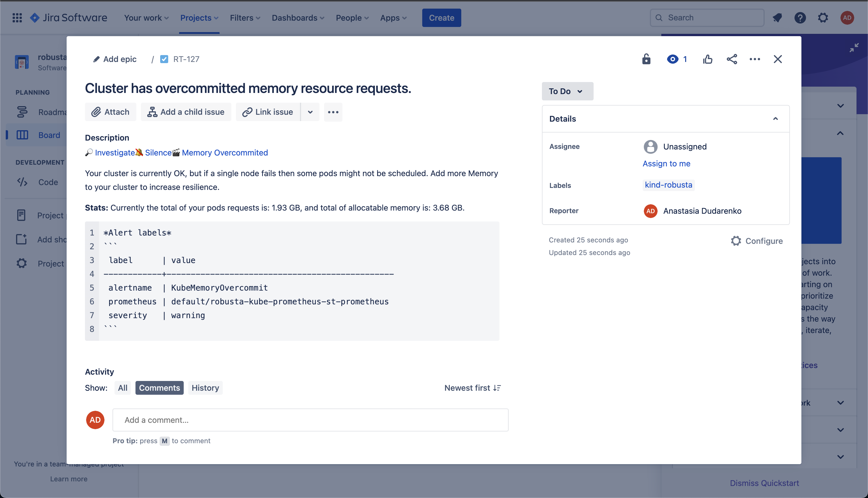The width and height of the screenshot is (868, 498).
Task: Open Dashboards menu
Action: point(298,18)
